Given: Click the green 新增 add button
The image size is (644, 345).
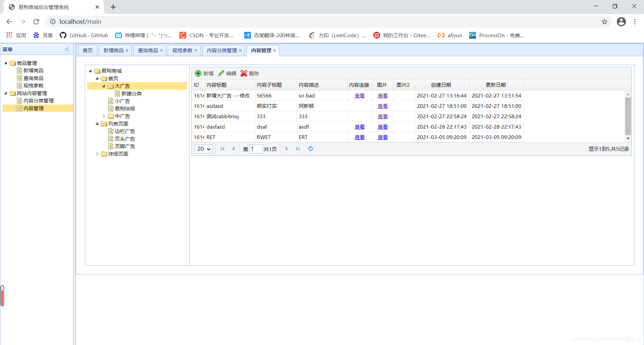Looking at the screenshot, I should (x=204, y=73).
